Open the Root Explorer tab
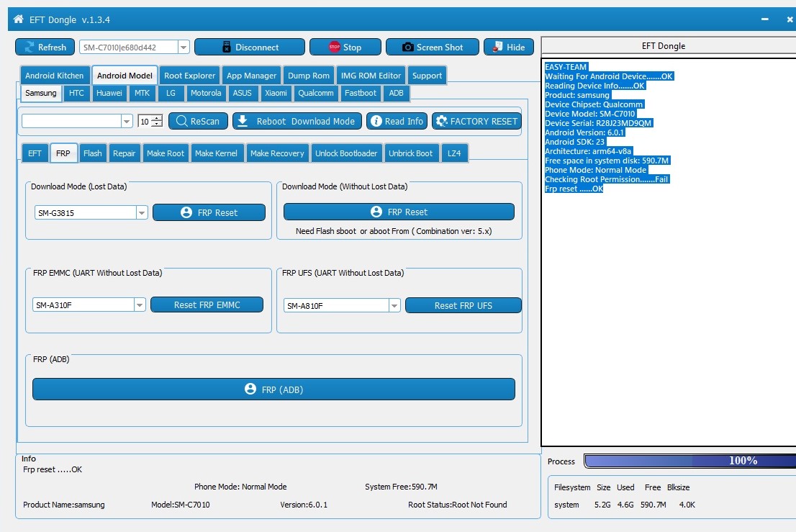Screen dimensions: 796x532 [189, 76]
